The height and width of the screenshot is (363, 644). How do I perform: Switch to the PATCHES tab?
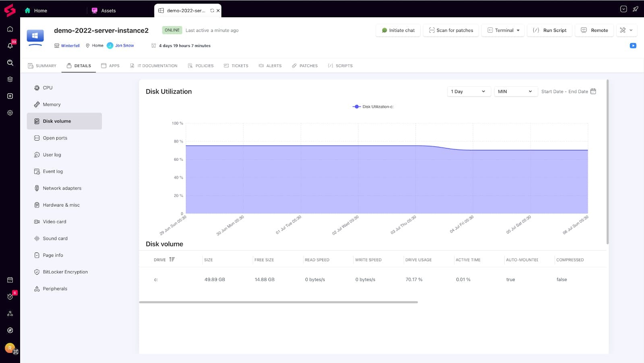[x=305, y=66]
